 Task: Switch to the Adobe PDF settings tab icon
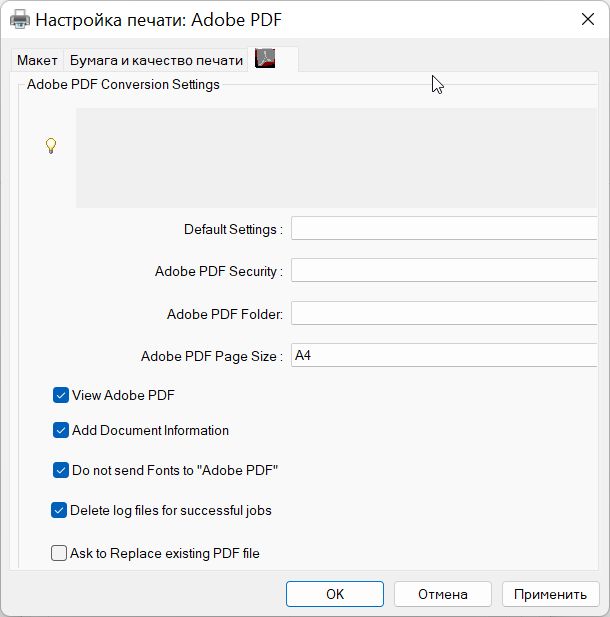coord(265,59)
